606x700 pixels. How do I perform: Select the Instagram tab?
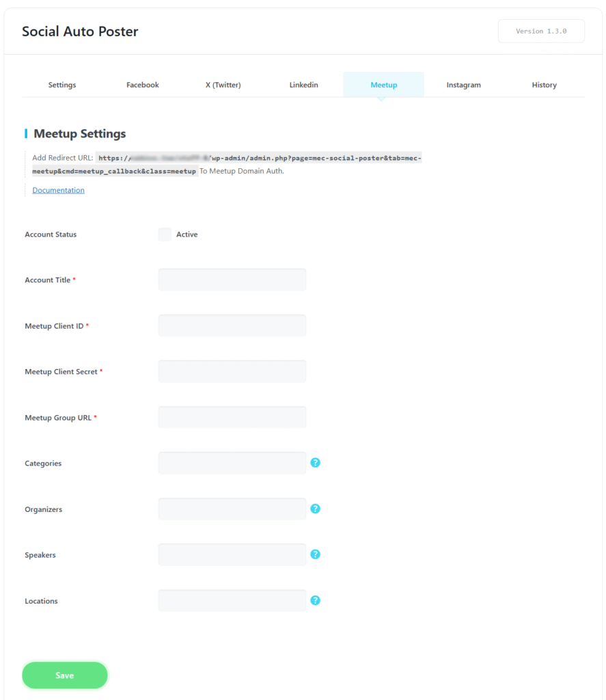tap(463, 84)
